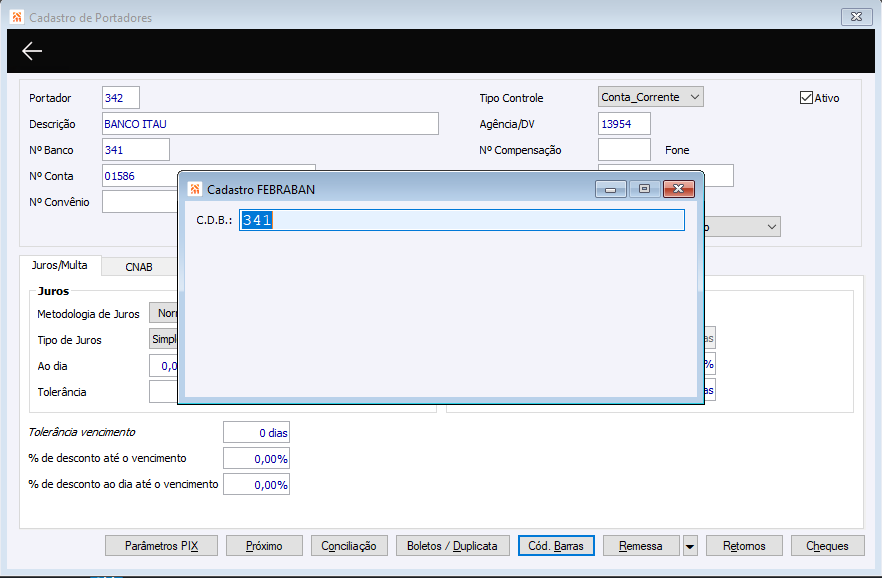Close the Cadastro de Portadores window
882x578 pixels.
856,17
